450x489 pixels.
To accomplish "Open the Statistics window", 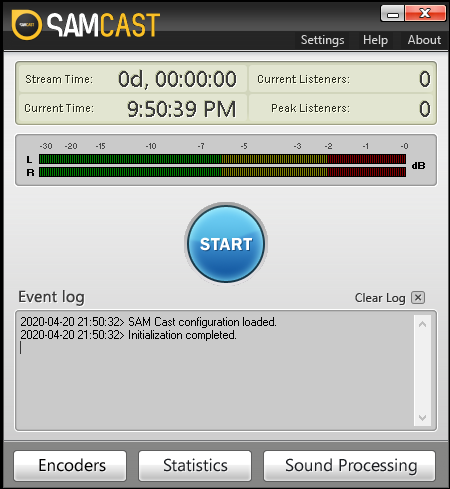I will coord(195,466).
